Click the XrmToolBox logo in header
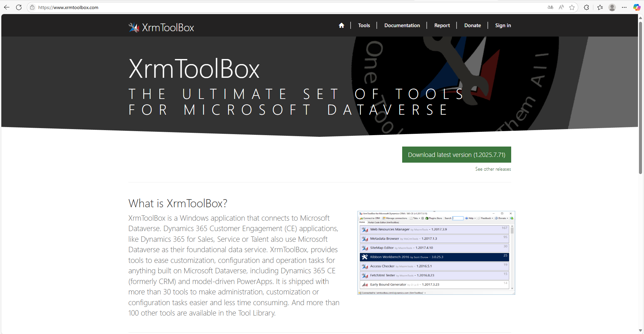Image resolution: width=644 pixels, height=334 pixels. (x=161, y=27)
